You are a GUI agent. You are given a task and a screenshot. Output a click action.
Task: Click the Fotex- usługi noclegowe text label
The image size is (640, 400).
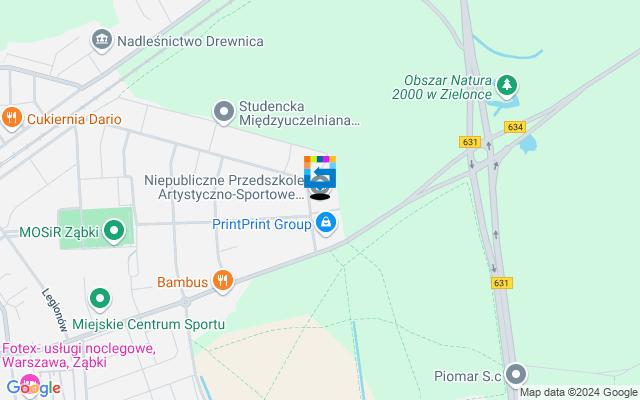coord(79,356)
